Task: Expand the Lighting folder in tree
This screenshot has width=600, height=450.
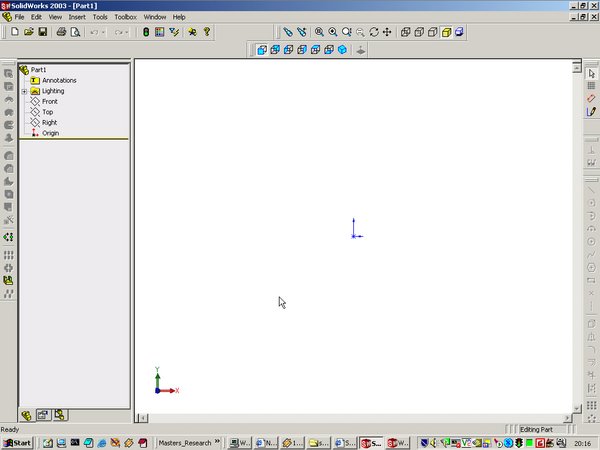Action: (x=23, y=91)
